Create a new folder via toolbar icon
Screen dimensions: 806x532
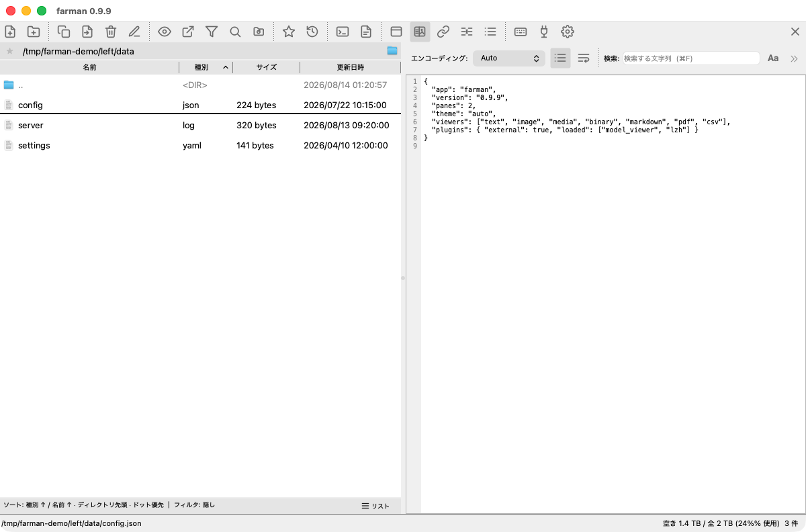(33, 32)
